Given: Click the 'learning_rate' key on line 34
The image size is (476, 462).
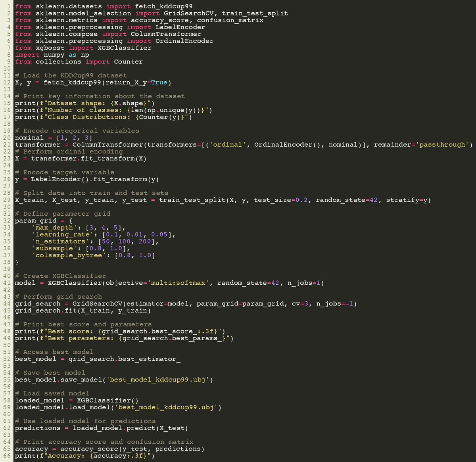Looking at the screenshot, I should 62,234.
